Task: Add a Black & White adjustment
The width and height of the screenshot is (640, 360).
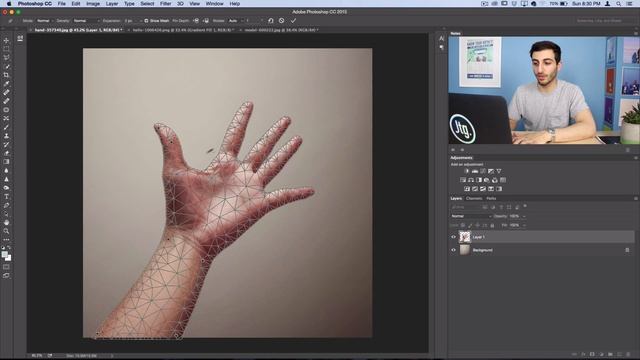Action: [479, 180]
